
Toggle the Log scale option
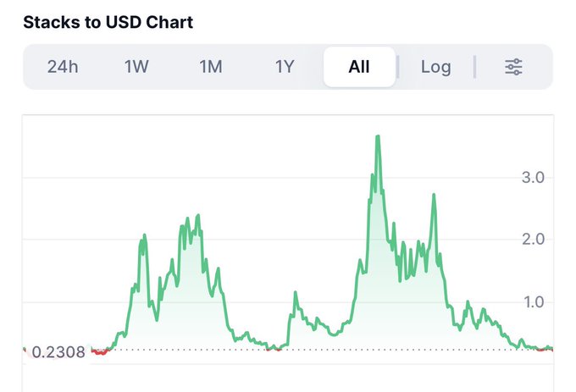pyautogui.click(x=435, y=67)
